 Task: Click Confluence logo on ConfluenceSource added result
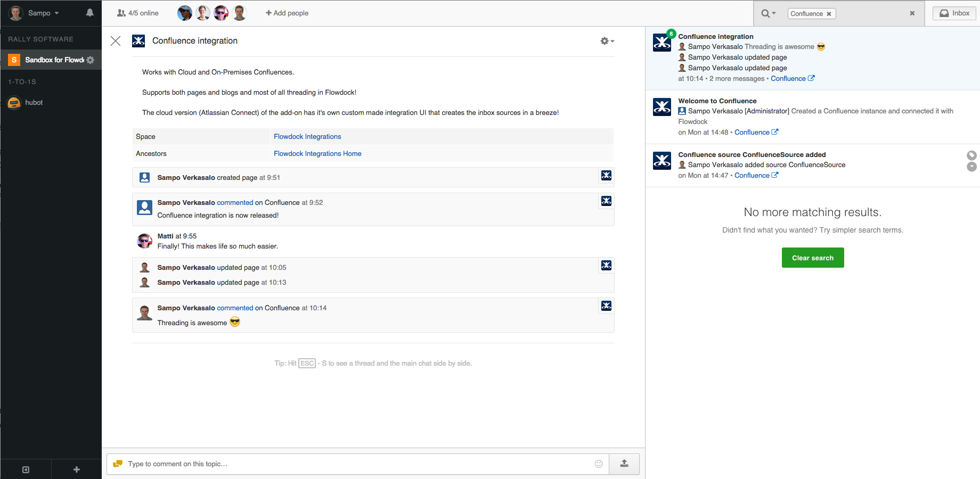[662, 161]
